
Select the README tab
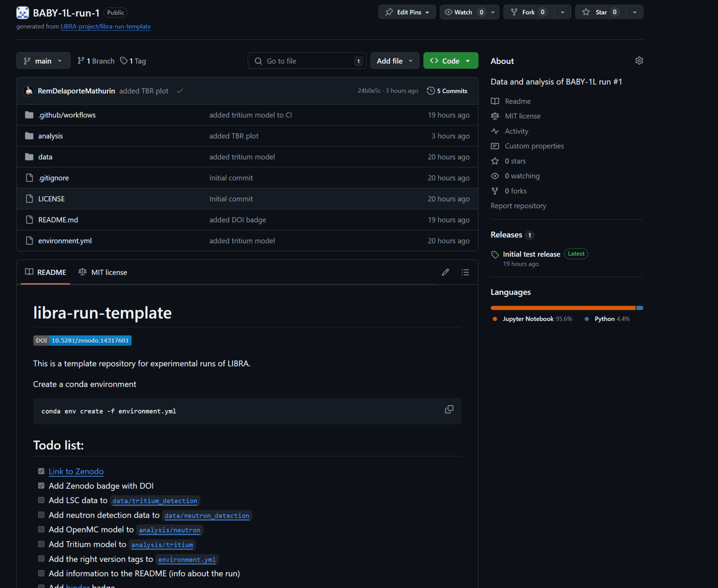click(46, 272)
